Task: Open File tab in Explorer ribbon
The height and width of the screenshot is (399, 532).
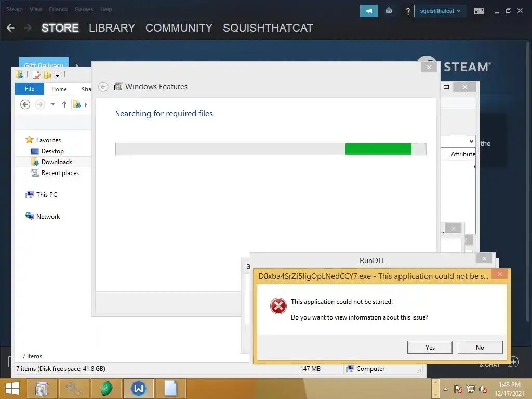Action: 30,89
